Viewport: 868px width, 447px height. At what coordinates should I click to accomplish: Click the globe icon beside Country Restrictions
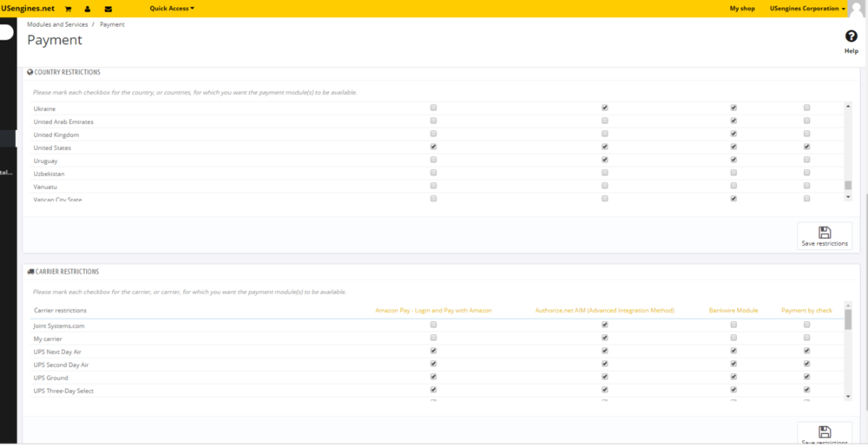click(x=30, y=72)
